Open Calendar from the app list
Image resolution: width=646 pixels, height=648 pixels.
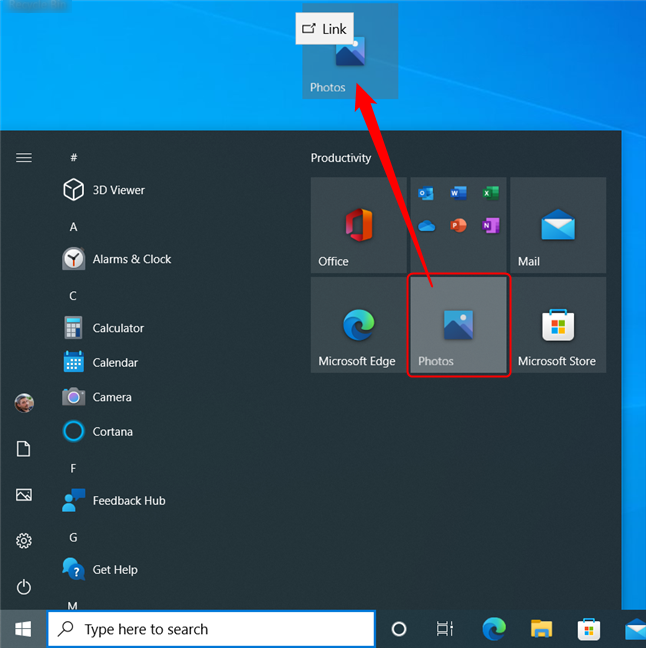101,362
